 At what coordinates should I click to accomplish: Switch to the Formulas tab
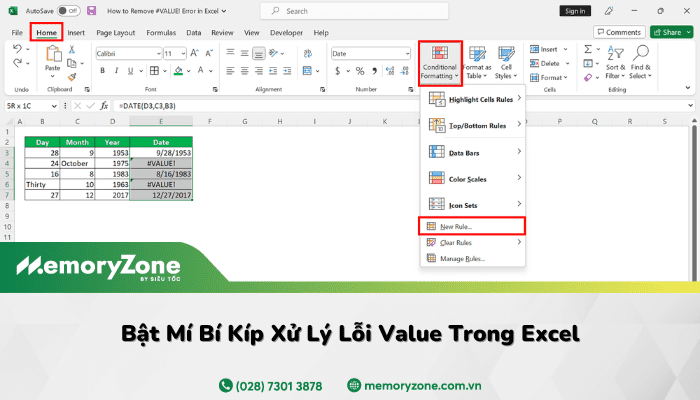pyautogui.click(x=161, y=33)
